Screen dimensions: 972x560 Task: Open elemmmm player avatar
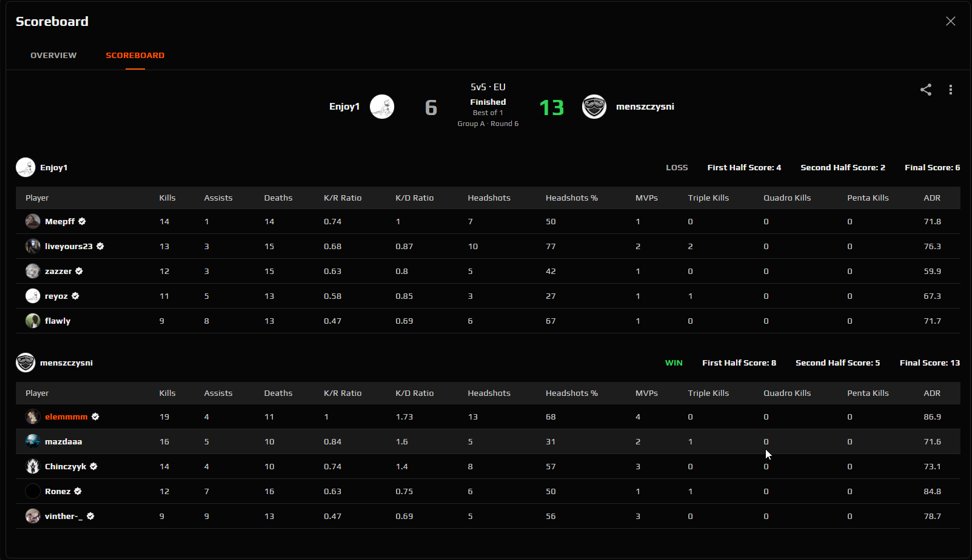click(33, 417)
